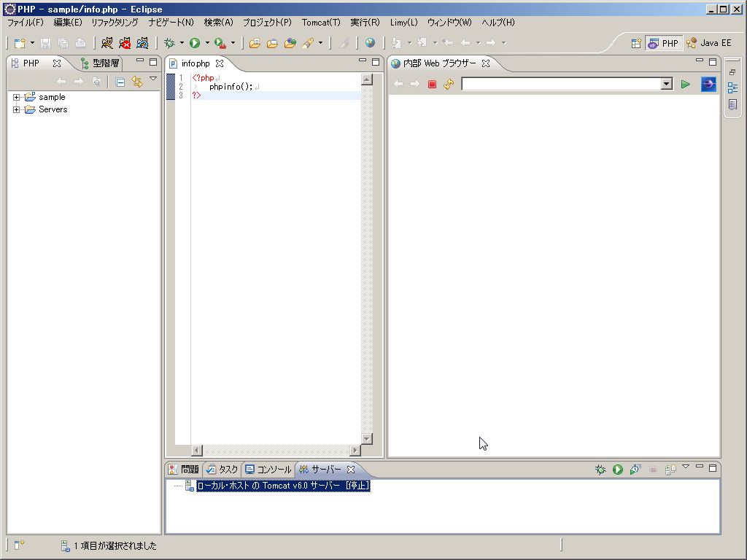Stop Tomcat using the red-X cat icon
Image resolution: width=747 pixels, height=560 pixels.
(x=125, y=43)
